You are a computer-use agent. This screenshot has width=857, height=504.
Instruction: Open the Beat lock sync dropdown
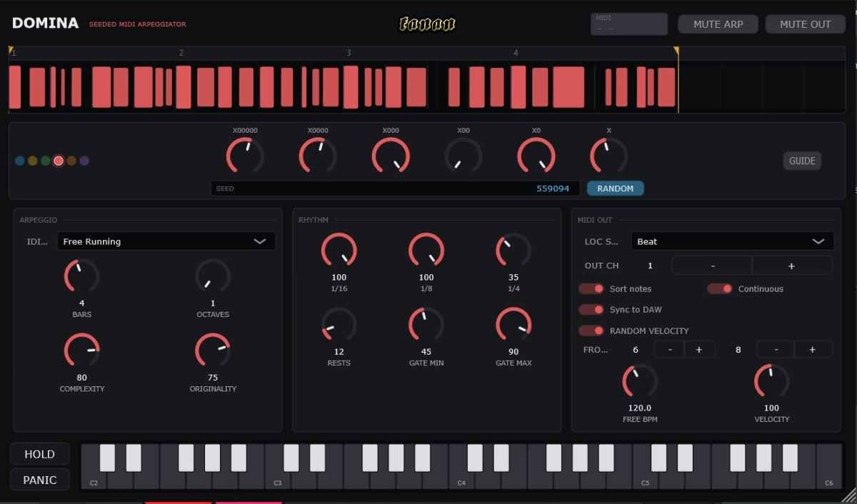(732, 241)
